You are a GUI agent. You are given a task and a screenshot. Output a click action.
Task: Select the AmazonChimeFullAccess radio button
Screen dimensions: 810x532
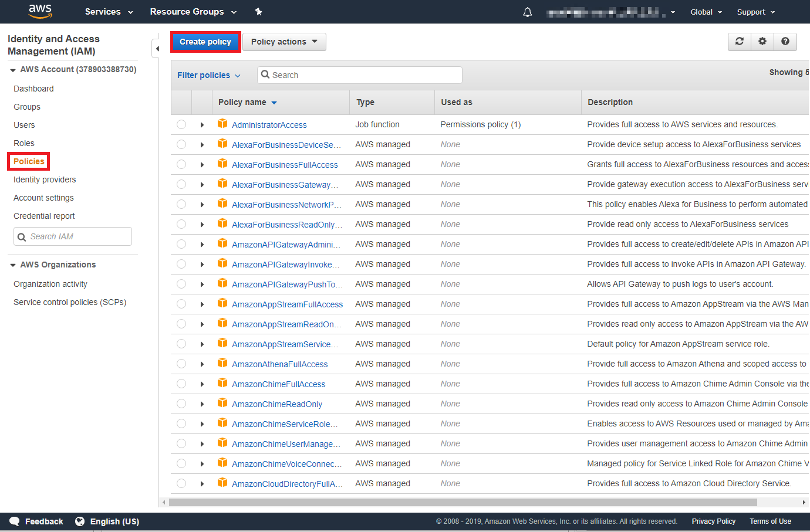click(x=181, y=384)
